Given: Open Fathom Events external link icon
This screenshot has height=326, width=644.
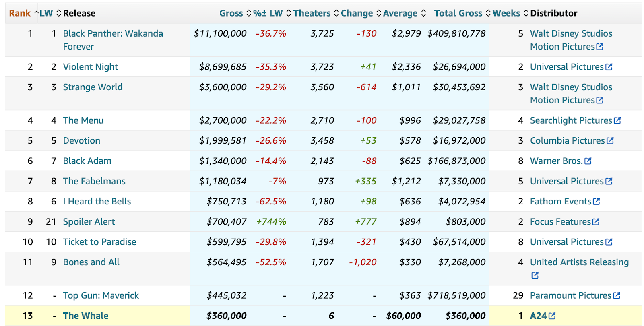Looking at the screenshot, I should [x=597, y=201].
